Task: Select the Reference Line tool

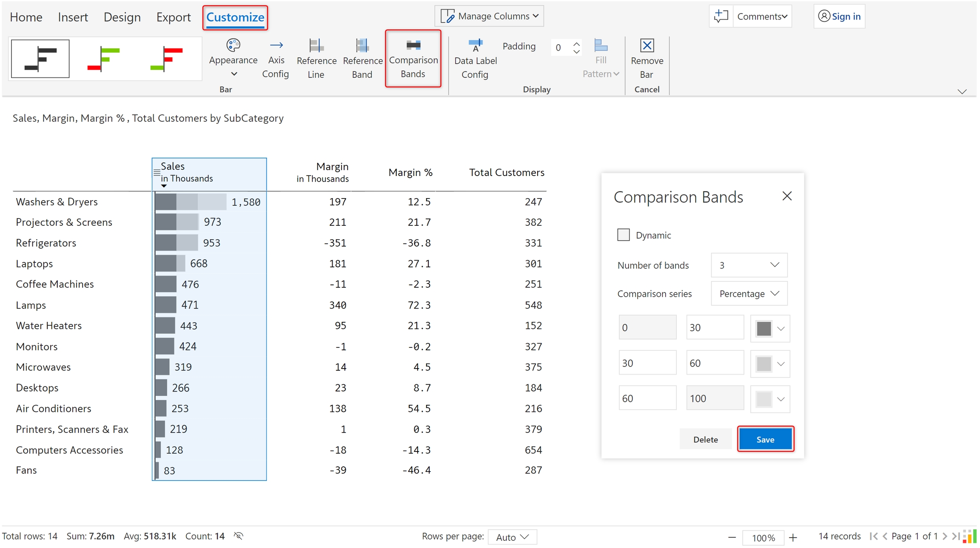Action: click(316, 45)
